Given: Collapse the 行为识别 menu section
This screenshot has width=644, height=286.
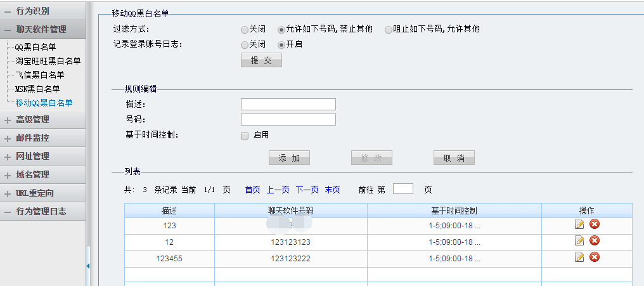Looking at the screenshot, I should [x=42, y=11].
